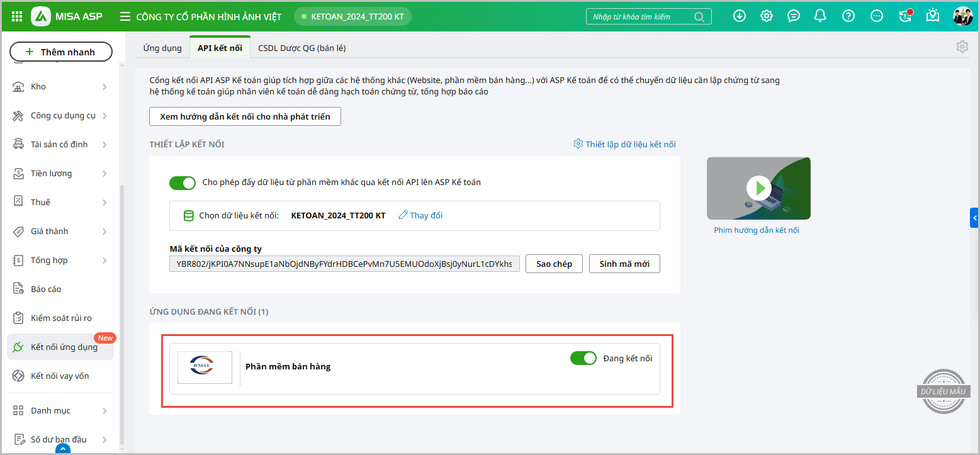Expand the Thuế chevron
Viewport: 980px width, 455px height.
click(104, 202)
